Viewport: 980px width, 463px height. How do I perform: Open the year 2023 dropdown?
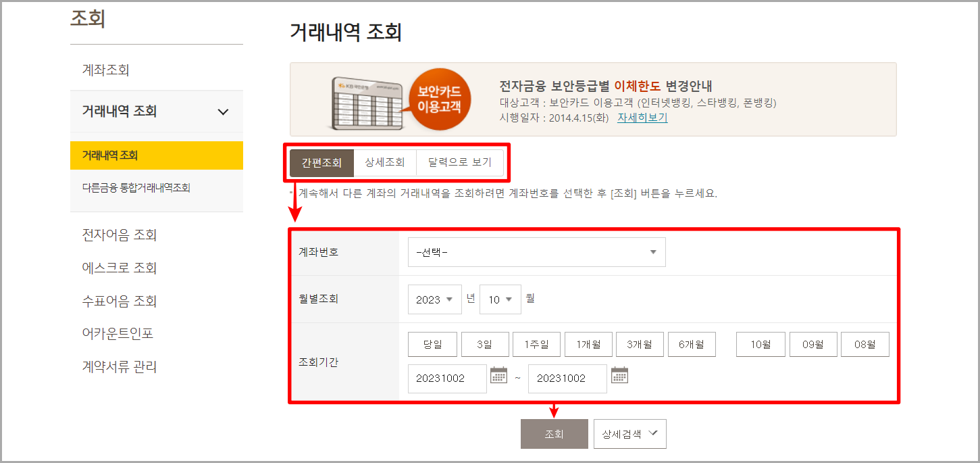tap(434, 299)
